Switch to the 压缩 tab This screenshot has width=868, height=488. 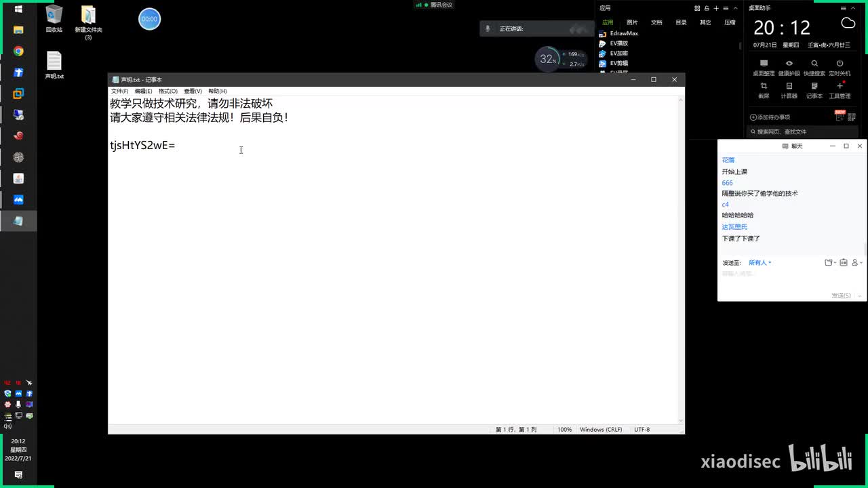click(730, 22)
